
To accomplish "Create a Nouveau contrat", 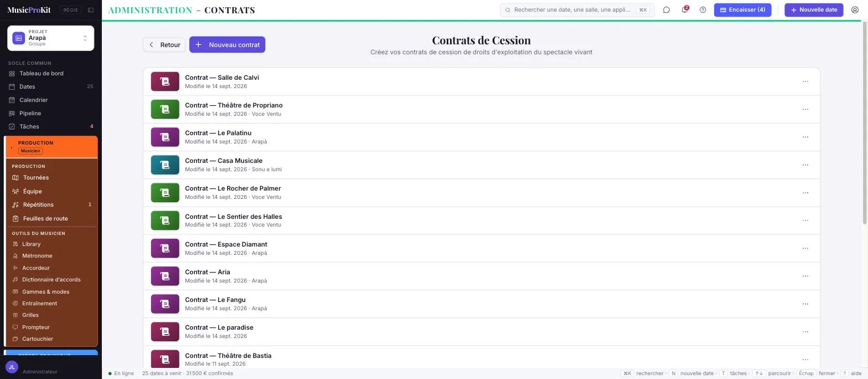I will click(x=227, y=45).
